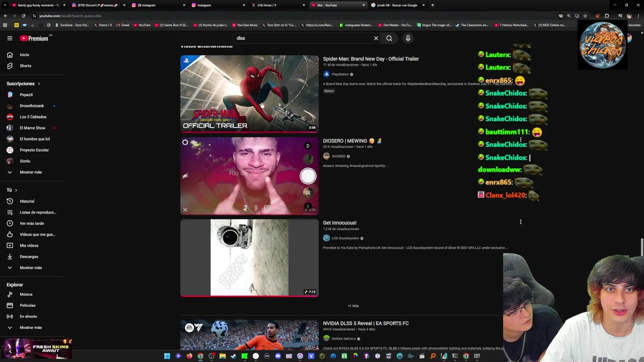644x362 pixels.
Task: Play Spider-Man Official Trailer thumbnail
Action: click(x=250, y=94)
